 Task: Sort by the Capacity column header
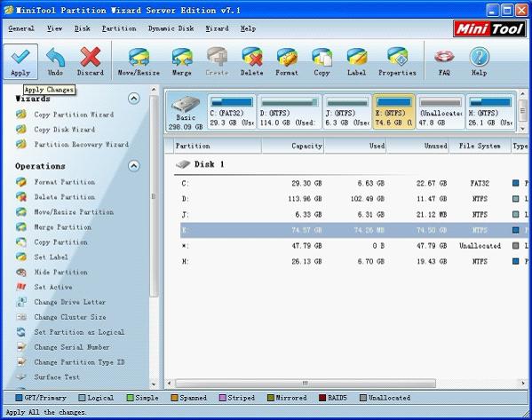[293, 146]
